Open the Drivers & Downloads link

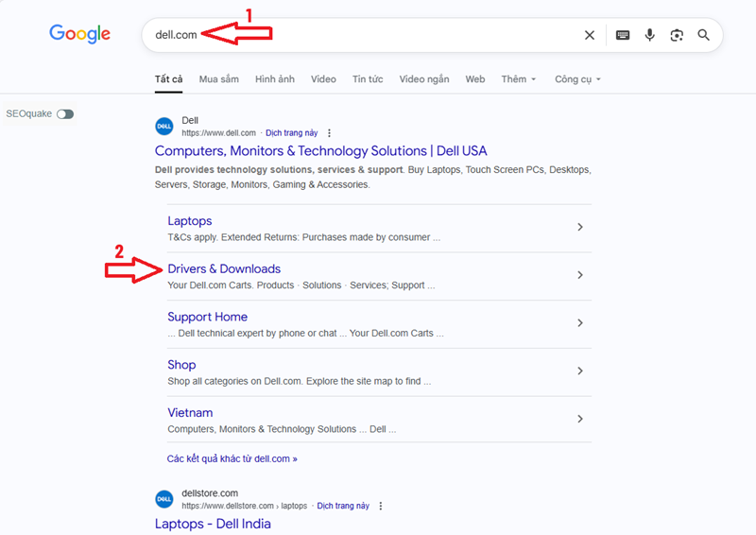224,269
